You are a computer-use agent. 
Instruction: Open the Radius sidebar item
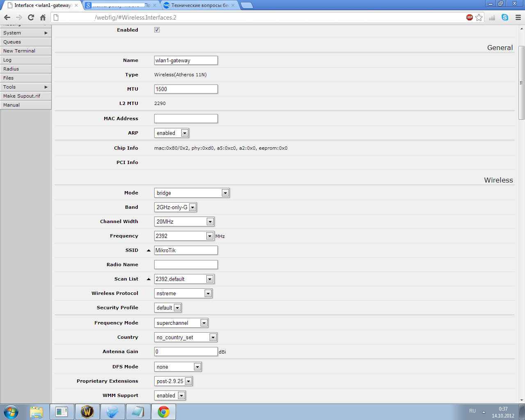(25, 69)
